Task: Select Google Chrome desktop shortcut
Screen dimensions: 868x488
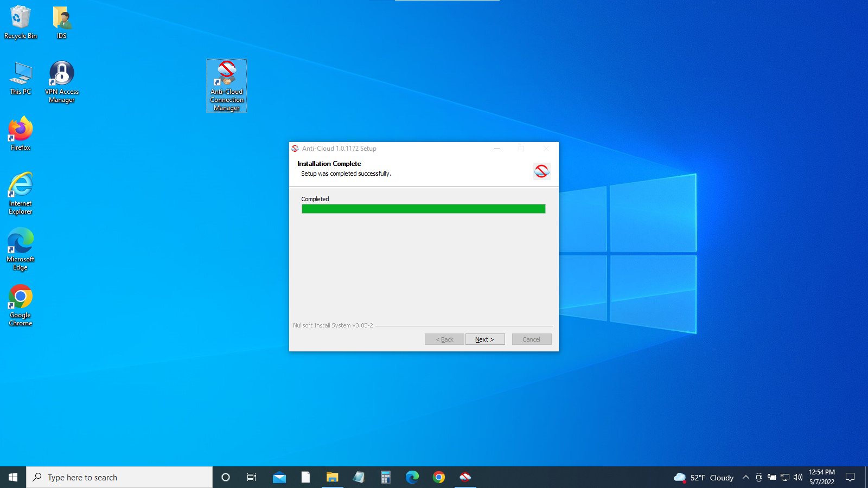Action: [x=21, y=305]
